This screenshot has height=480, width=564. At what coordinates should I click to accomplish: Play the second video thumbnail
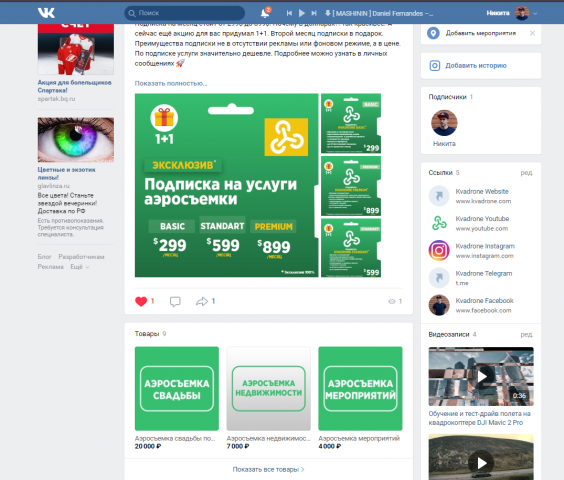(x=481, y=463)
